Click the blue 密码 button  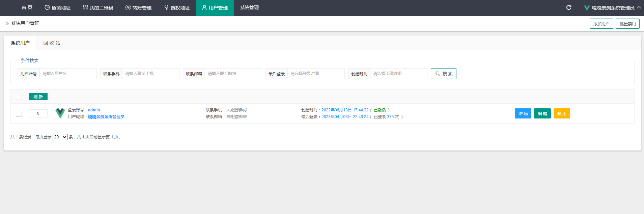523,113
